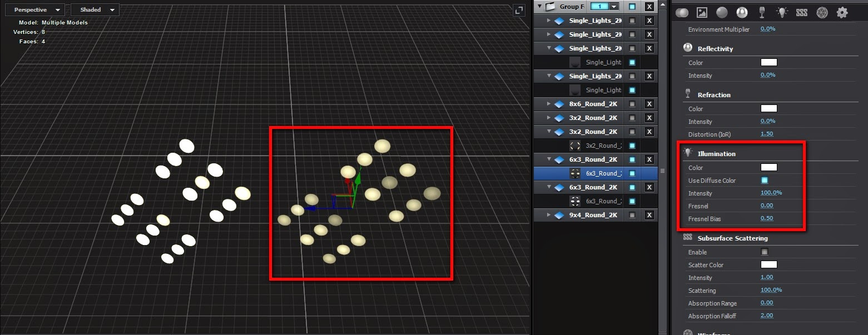Jump to Reflectivity via chrome sphere icon

(x=742, y=12)
